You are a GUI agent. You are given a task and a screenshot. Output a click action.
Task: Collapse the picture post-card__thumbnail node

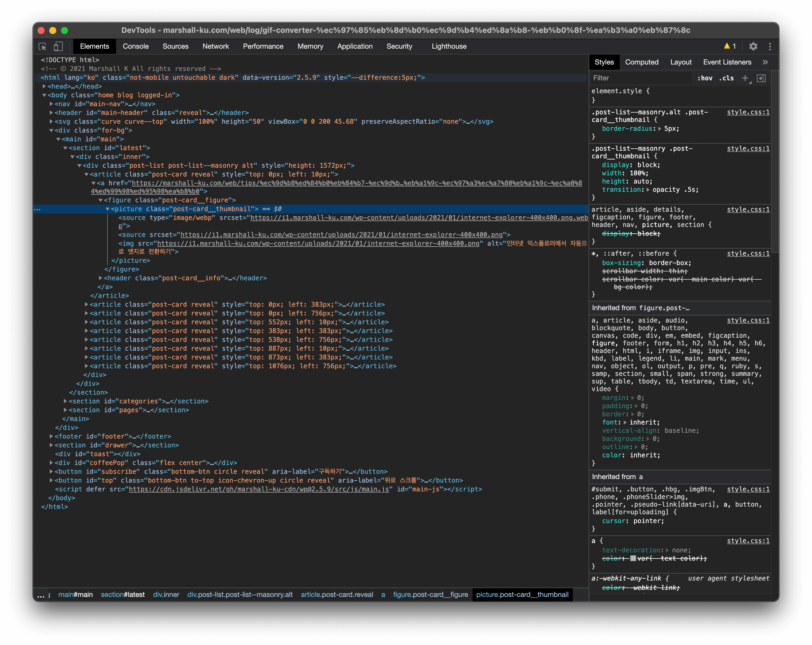(107, 209)
